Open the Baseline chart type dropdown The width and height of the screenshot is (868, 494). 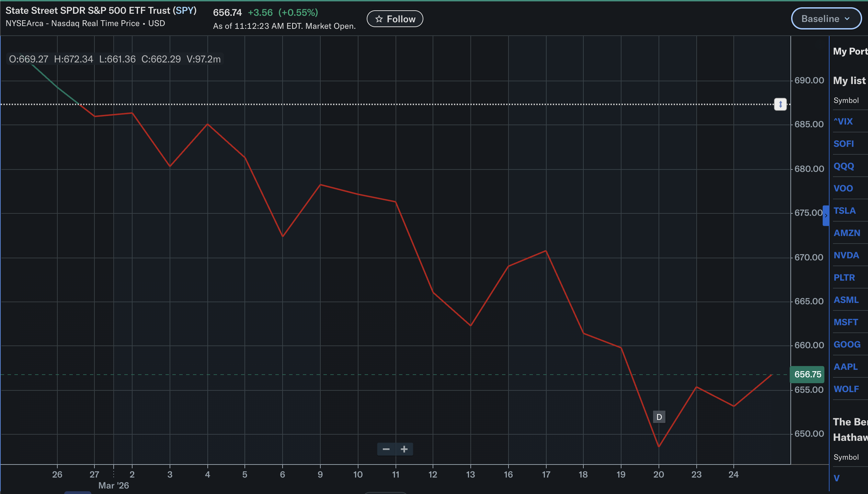826,19
